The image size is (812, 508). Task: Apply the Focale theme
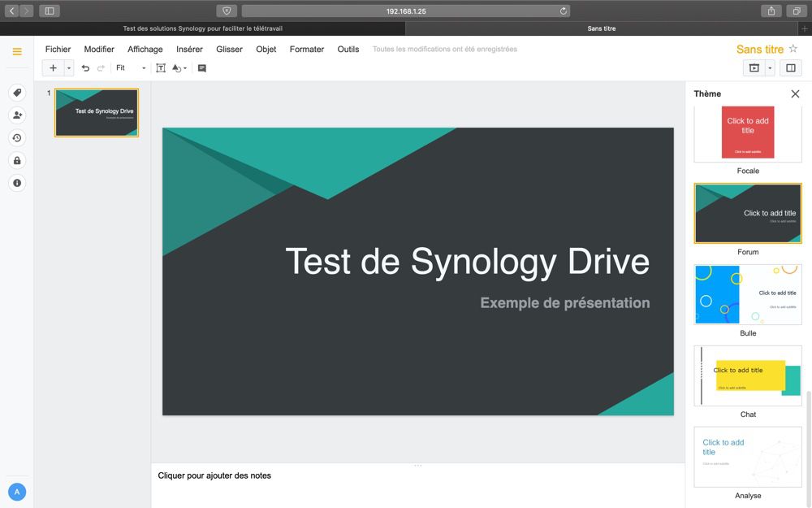748,132
